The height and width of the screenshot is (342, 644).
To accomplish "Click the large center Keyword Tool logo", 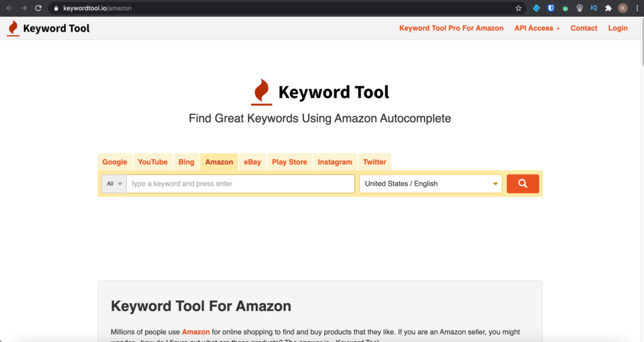I will tap(320, 92).
